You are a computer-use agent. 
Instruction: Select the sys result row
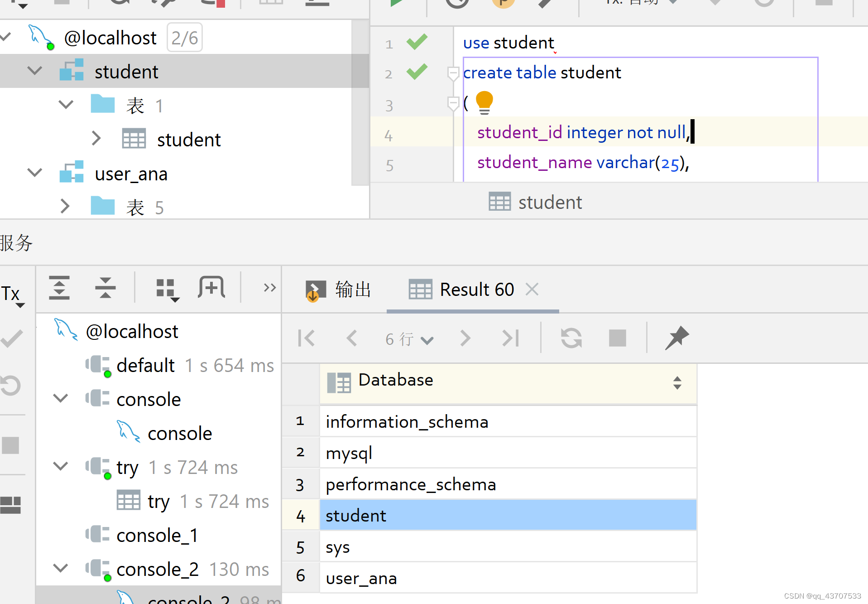(x=508, y=547)
